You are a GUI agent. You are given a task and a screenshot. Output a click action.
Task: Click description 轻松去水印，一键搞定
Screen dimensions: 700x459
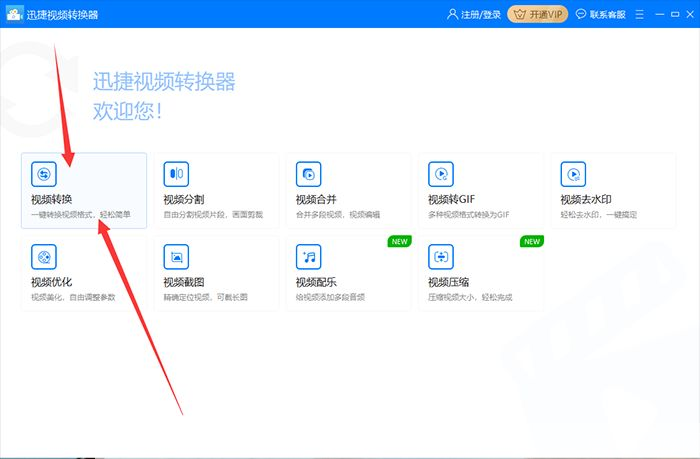[599, 214]
